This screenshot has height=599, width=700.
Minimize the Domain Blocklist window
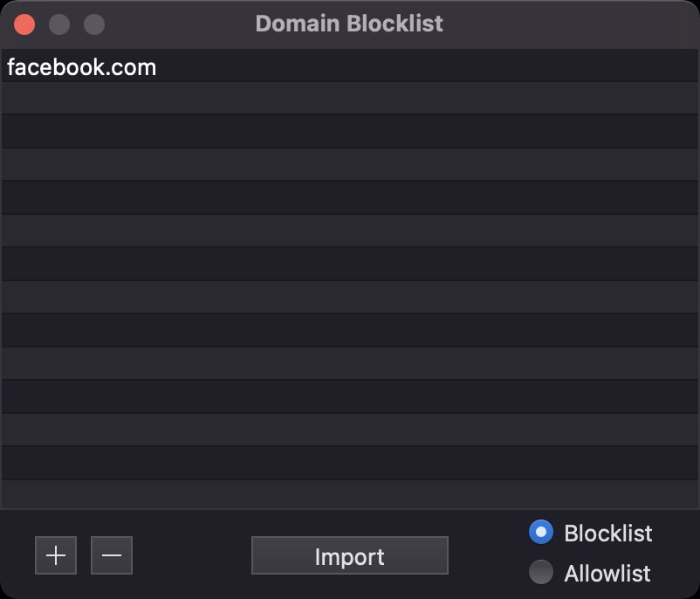point(59,24)
